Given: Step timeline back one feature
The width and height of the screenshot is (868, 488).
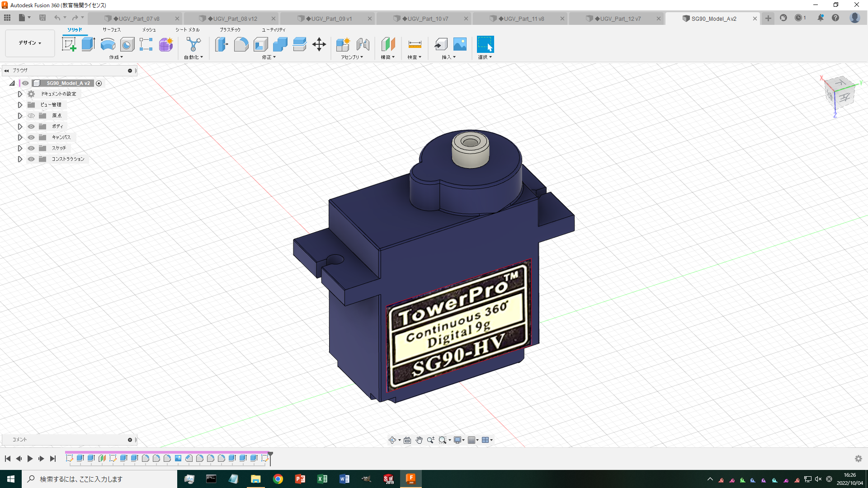Looking at the screenshot, I should pyautogui.click(x=19, y=459).
